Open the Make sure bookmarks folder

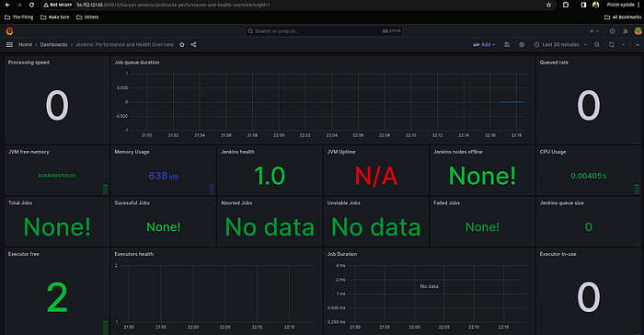pyautogui.click(x=55, y=17)
